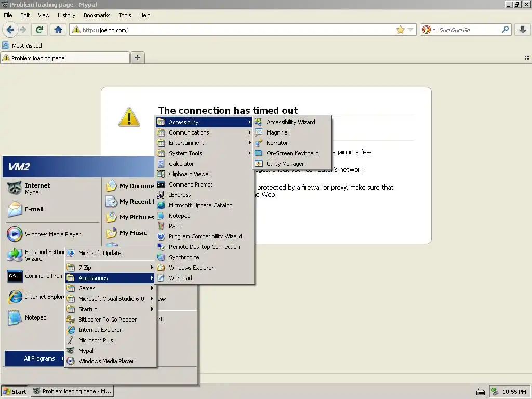Launch Command Prompt from Accessories menu
Viewport: 532px width, 399px height.
205,184
